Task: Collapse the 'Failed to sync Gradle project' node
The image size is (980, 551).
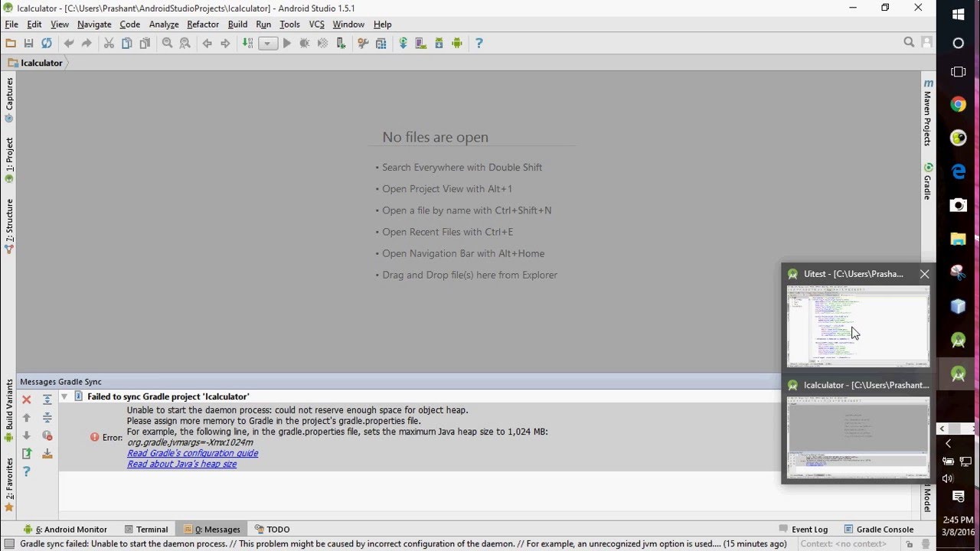Action: point(64,396)
